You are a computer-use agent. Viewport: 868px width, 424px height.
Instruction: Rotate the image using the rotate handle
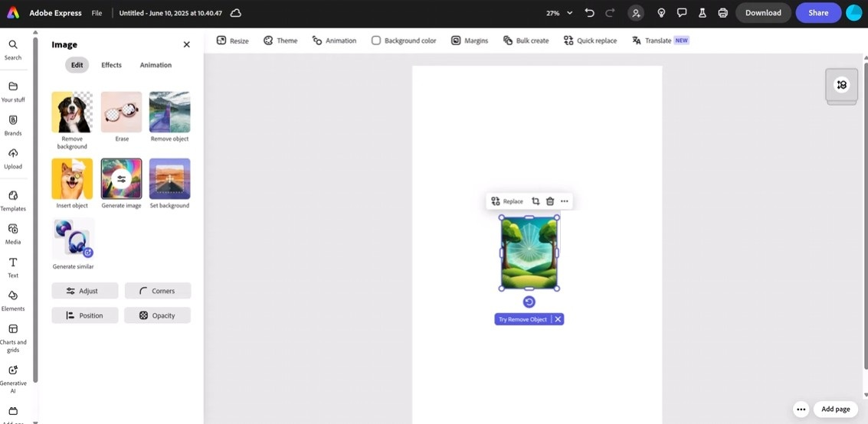(x=529, y=302)
